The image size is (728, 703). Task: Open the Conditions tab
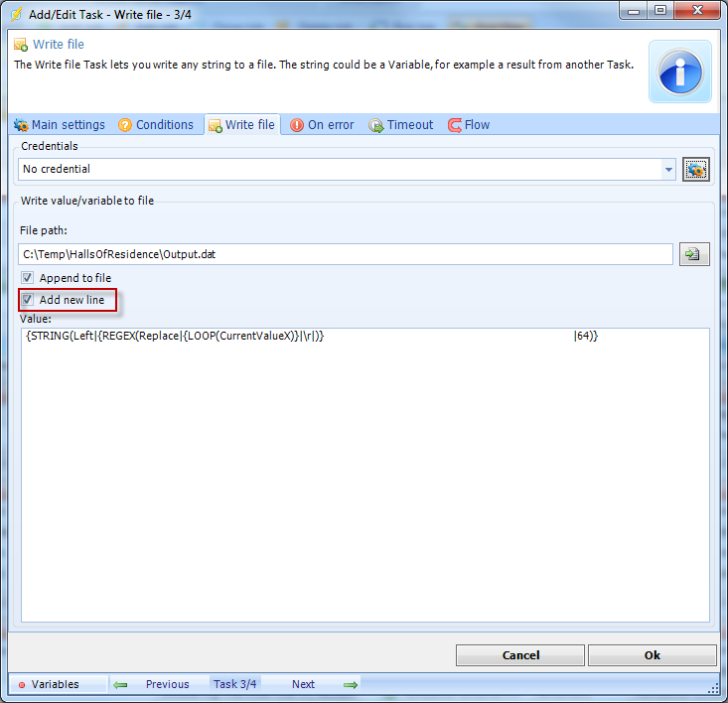pos(156,125)
